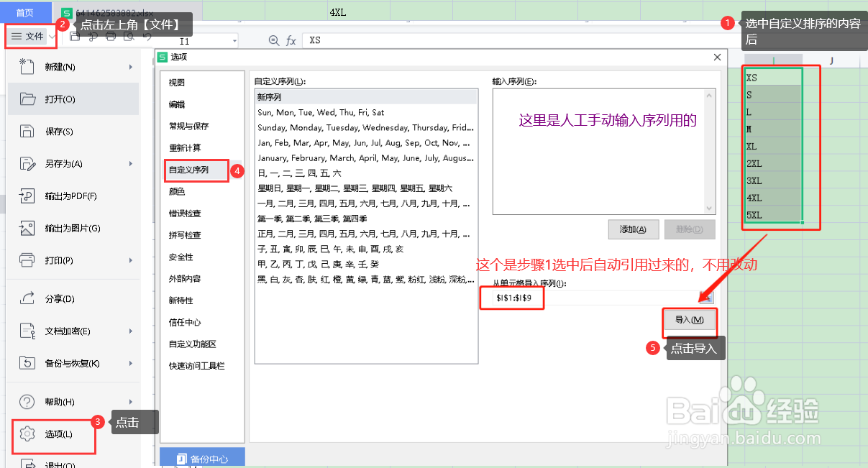The width and height of the screenshot is (868, 468).
Task: Select the 第一季, 第二季 sequence row
Action: (365, 219)
